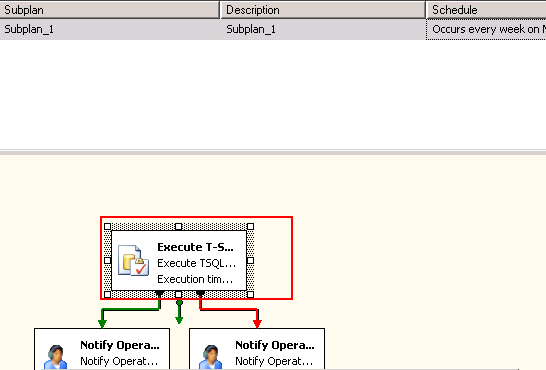546x370 pixels.
Task: Click the Schedule column header
Action: coord(486,10)
